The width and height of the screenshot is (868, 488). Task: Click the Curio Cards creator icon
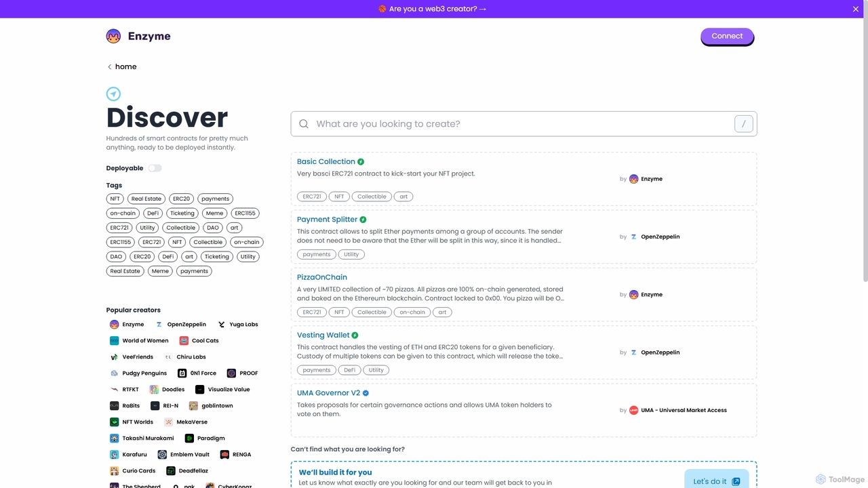click(x=115, y=471)
